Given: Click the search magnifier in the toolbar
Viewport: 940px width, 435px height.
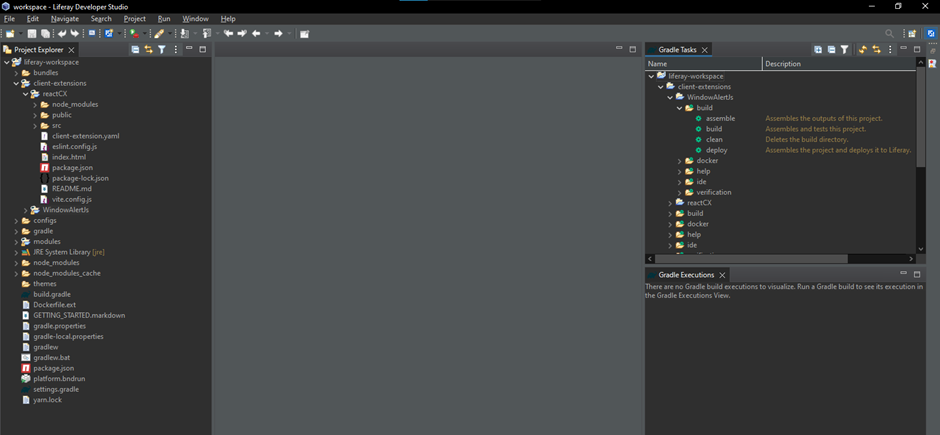Looking at the screenshot, I should (890, 34).
